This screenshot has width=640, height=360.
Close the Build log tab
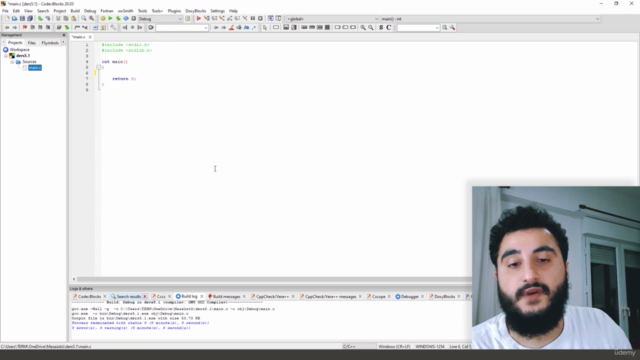[x=202, y=296]
